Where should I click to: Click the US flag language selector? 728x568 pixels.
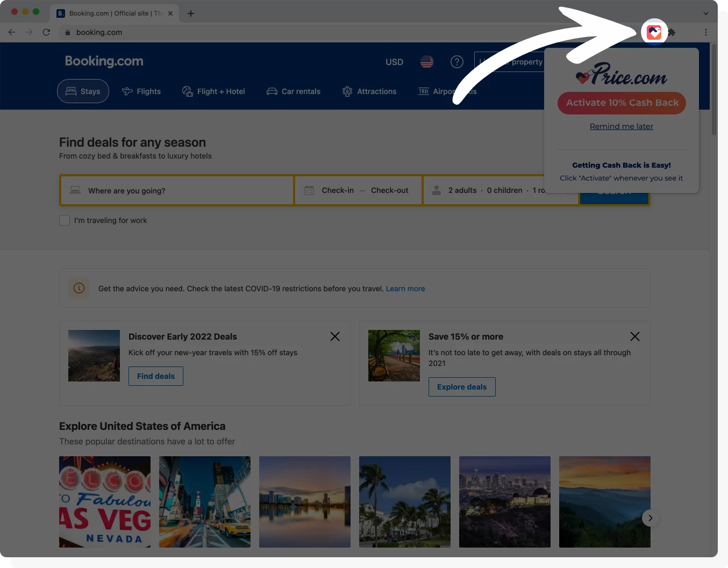click(x=426, y=62)
